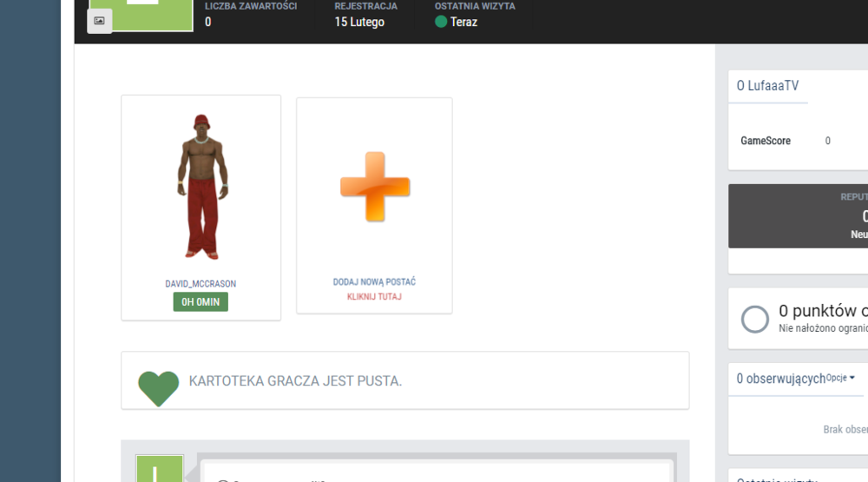This screenshot has width=868, height=482.
Task: Click the green online status dot
Action: (x=441, y=22)
